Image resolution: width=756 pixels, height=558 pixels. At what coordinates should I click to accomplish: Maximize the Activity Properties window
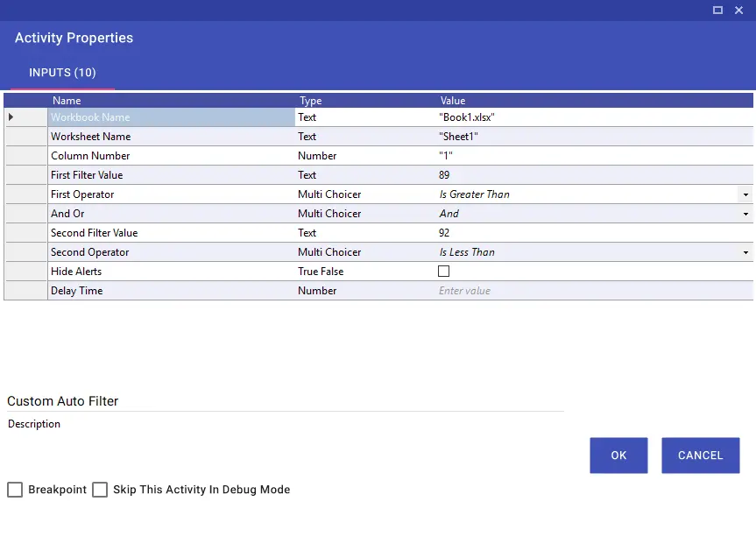click(717, 11)
